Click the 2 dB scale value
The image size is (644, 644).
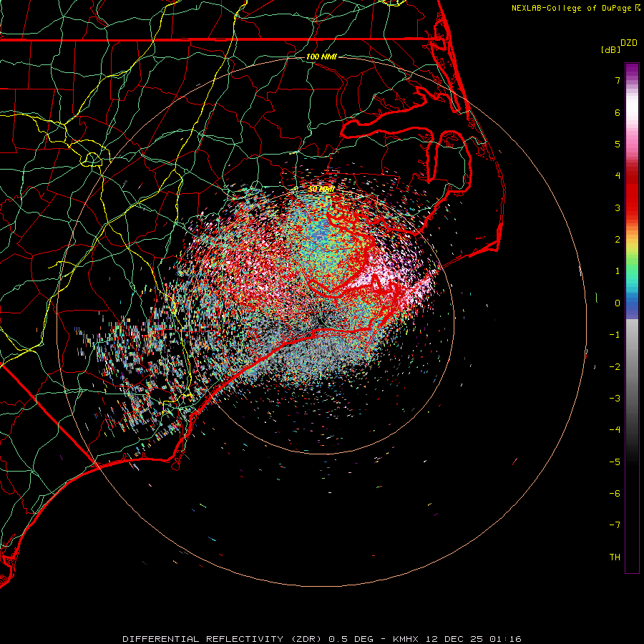tap(618, 240)
